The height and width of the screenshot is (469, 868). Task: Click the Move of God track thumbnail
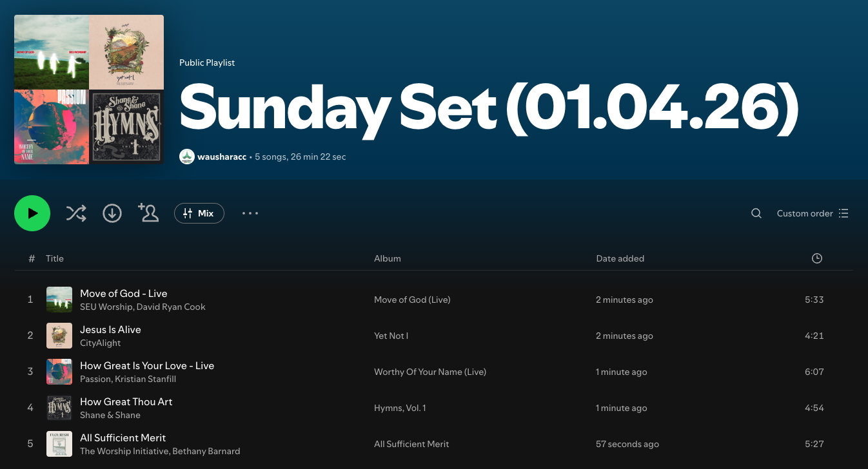(59, 300)
